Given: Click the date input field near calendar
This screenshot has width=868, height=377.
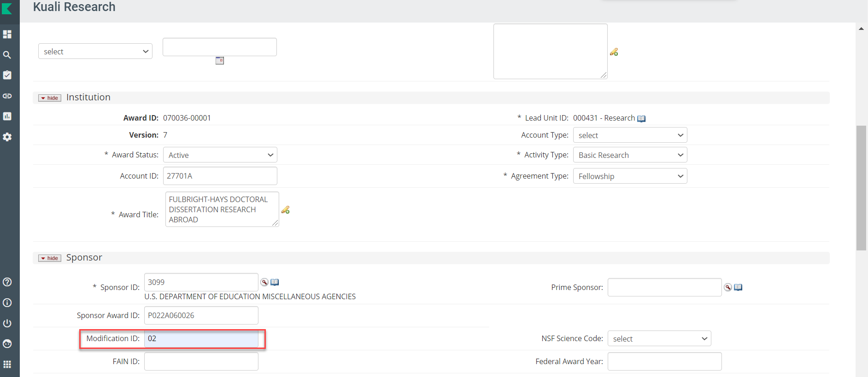Looking at the screenshot, I should 220,47.
